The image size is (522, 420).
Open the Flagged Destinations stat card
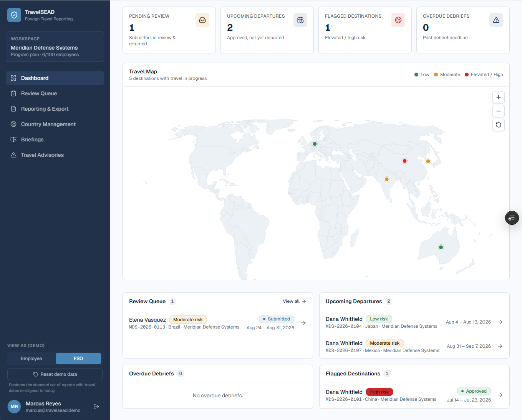coord(365,30)
